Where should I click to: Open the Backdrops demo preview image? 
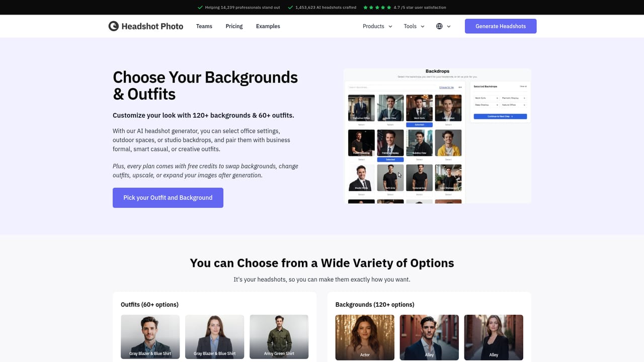[437, 136]
